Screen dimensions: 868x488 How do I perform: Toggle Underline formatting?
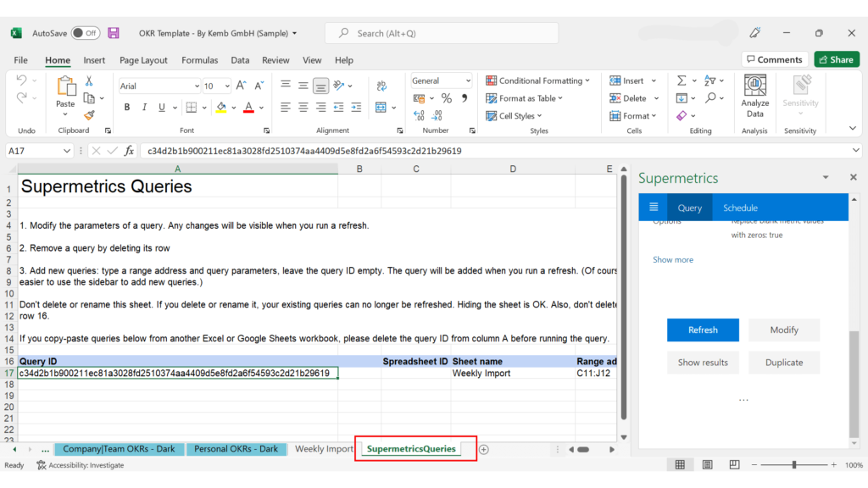162,108
